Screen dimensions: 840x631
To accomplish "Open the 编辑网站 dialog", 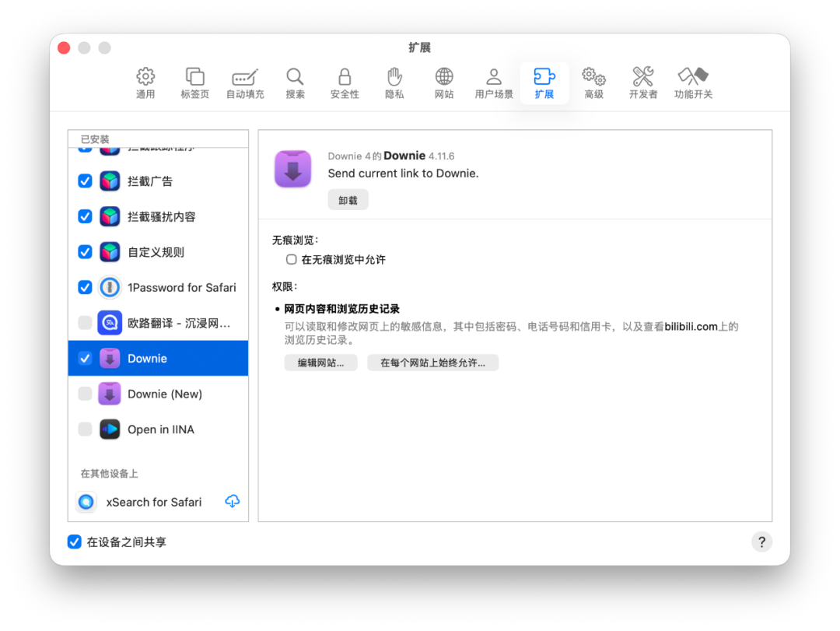I will [320, 362].
